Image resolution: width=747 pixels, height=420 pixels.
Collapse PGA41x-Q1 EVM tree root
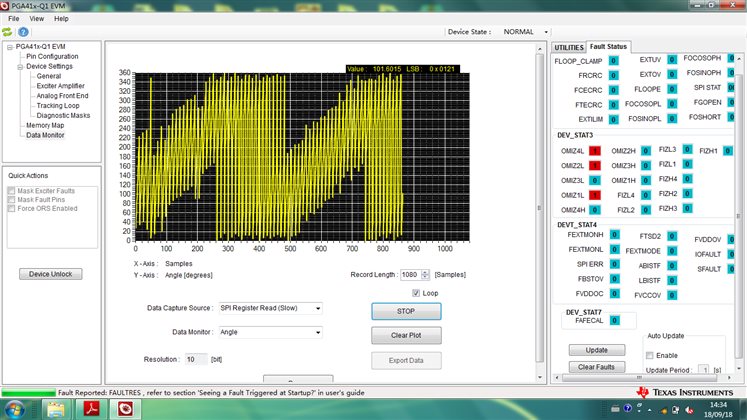pyautogui.click(x=10, y=47)
